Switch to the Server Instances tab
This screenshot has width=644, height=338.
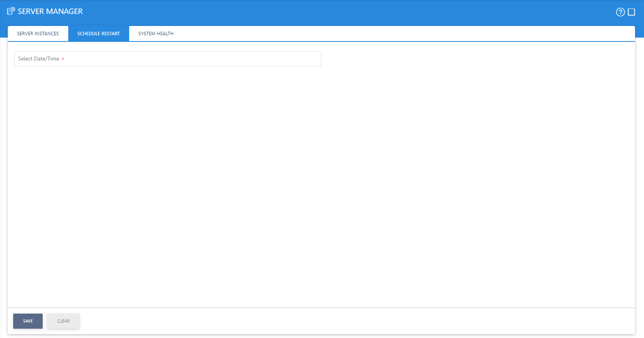[x=38, y=34]
